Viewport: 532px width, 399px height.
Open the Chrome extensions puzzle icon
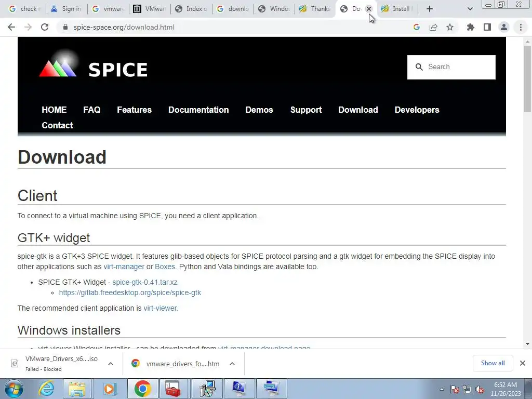pyautogui.click(x=471, y=27)
